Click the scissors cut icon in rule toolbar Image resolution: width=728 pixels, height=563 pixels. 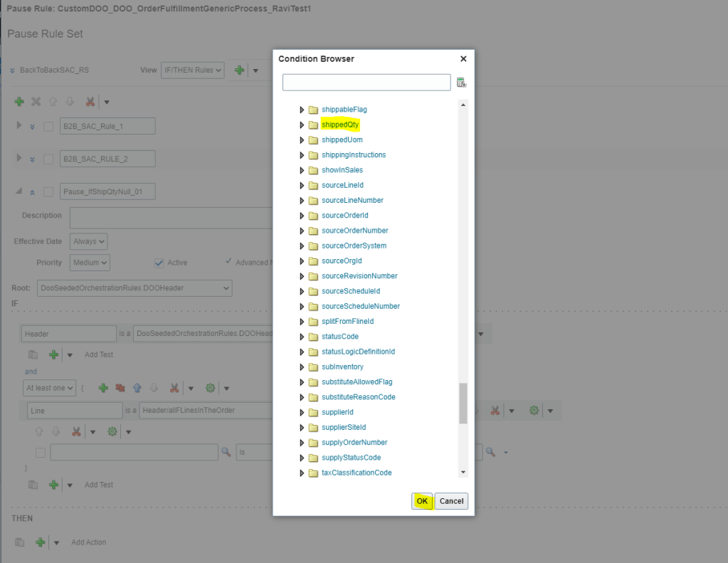point(90,102)
